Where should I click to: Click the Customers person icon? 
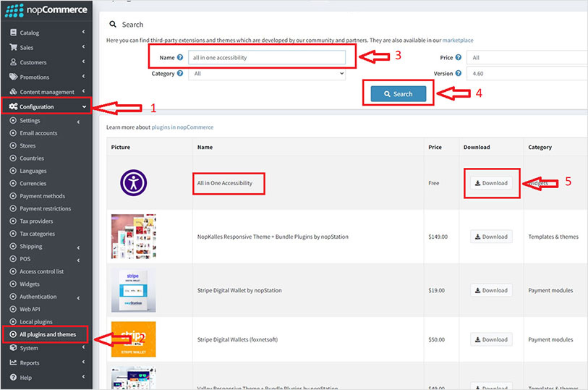click(14, 62)
